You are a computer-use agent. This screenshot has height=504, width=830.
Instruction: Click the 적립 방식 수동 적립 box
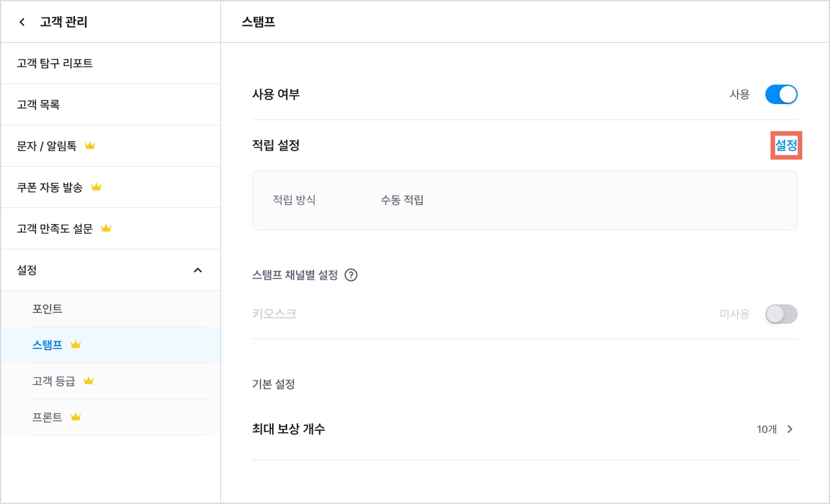point(525,200)
